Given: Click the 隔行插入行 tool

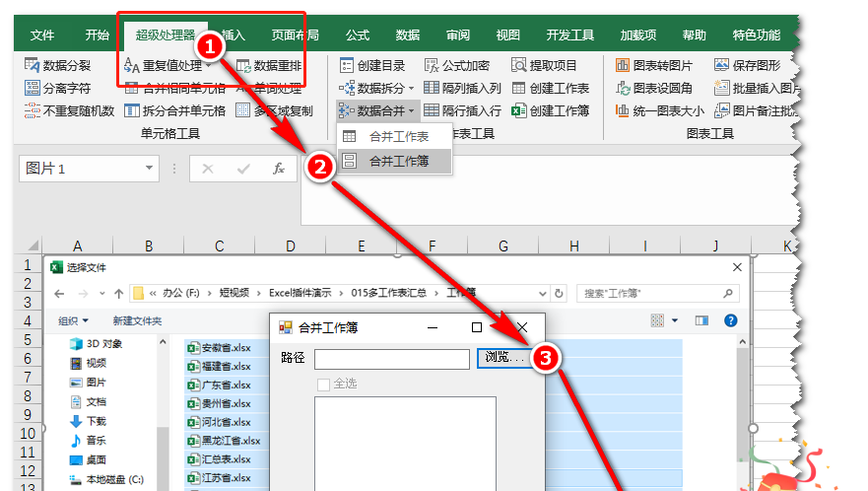Looking at the screenshot, I should pyautogui.click(x=432, y=110).
